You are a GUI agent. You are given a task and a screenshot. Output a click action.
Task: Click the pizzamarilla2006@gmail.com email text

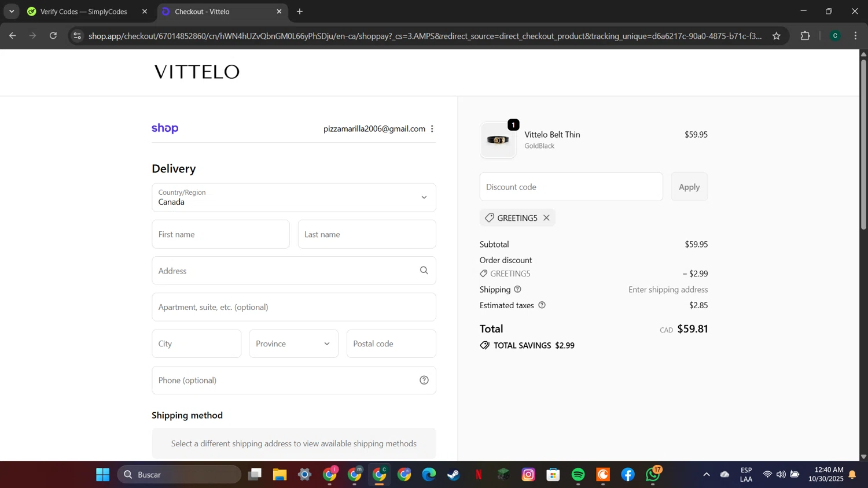[374, 129]
